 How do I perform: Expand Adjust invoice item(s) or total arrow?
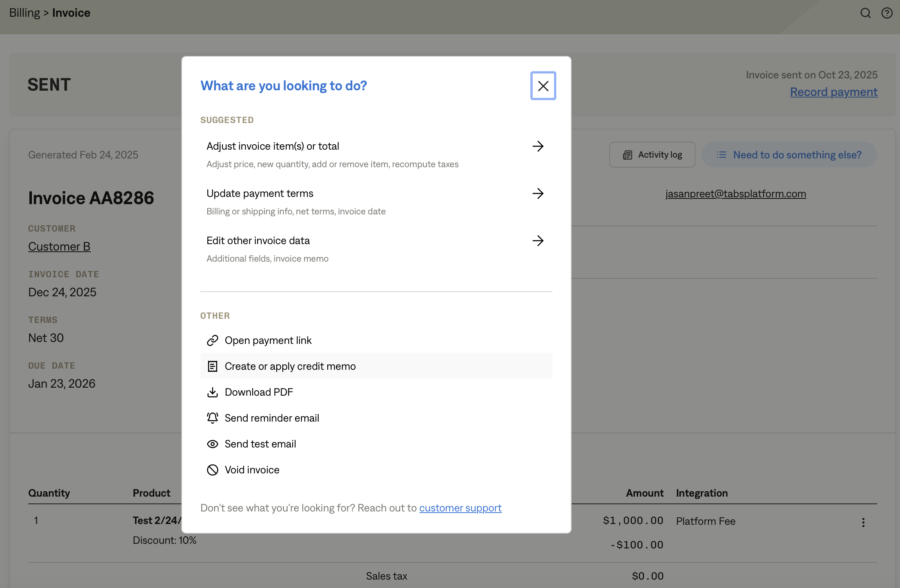(538, 146)
